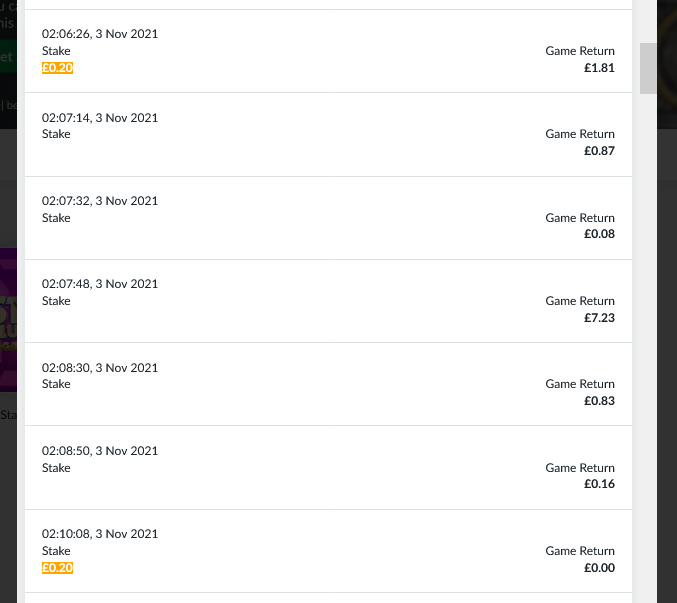Select the 02:07:32 transaction entry
The width and height of the screenshot is (677, 603).
[329, 218]
